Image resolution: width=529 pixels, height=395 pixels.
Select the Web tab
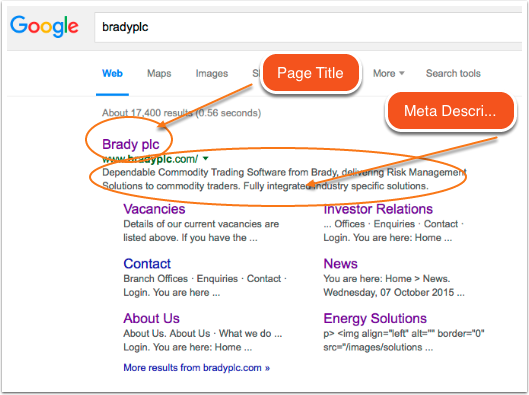coord(112,73)
